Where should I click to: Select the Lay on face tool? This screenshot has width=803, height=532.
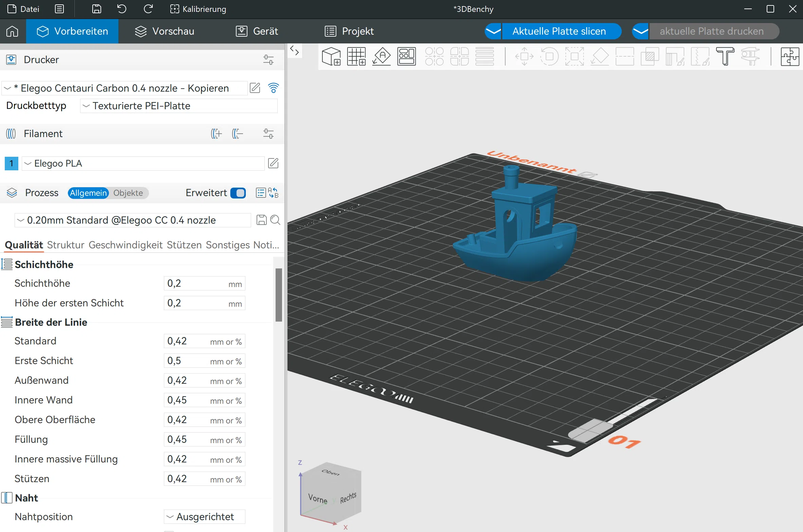600,56
